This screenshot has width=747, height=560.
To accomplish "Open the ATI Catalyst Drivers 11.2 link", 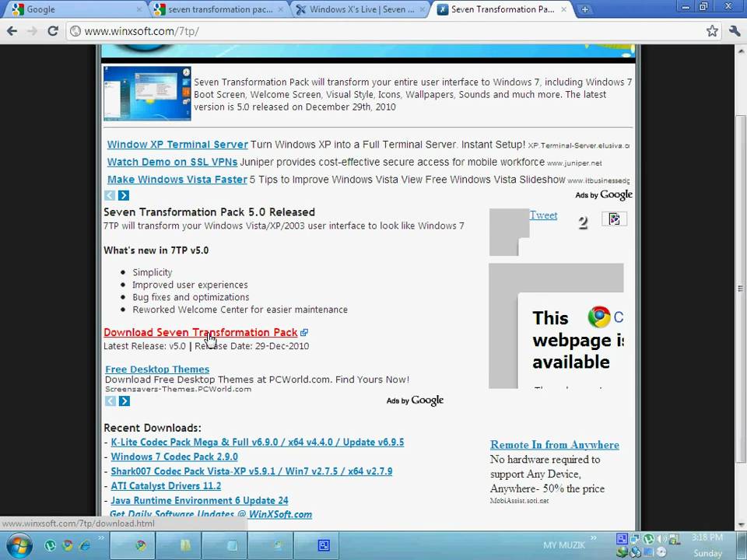I will point(166,485).
